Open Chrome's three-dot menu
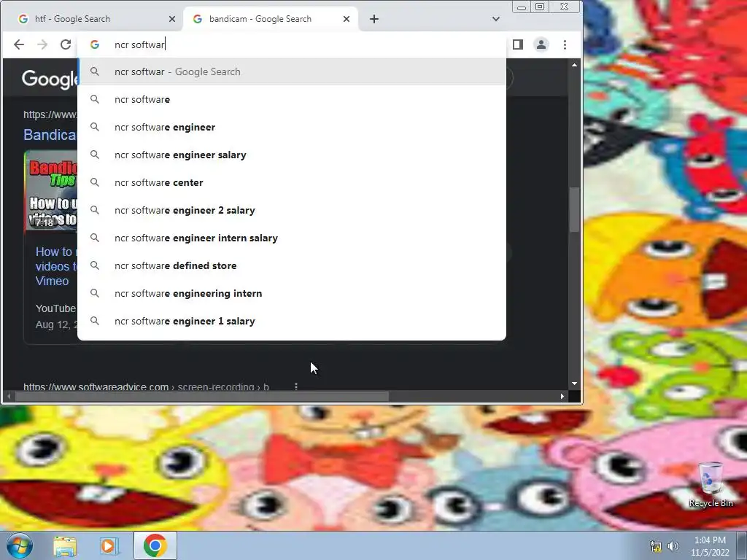The width and height of the screenshot is (747, 560). point(565,44)
